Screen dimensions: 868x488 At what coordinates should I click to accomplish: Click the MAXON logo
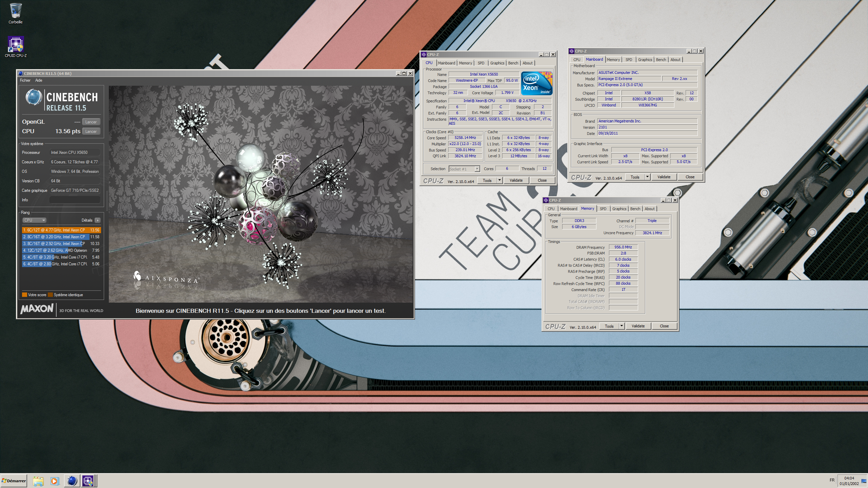click(x=37, y=309)
